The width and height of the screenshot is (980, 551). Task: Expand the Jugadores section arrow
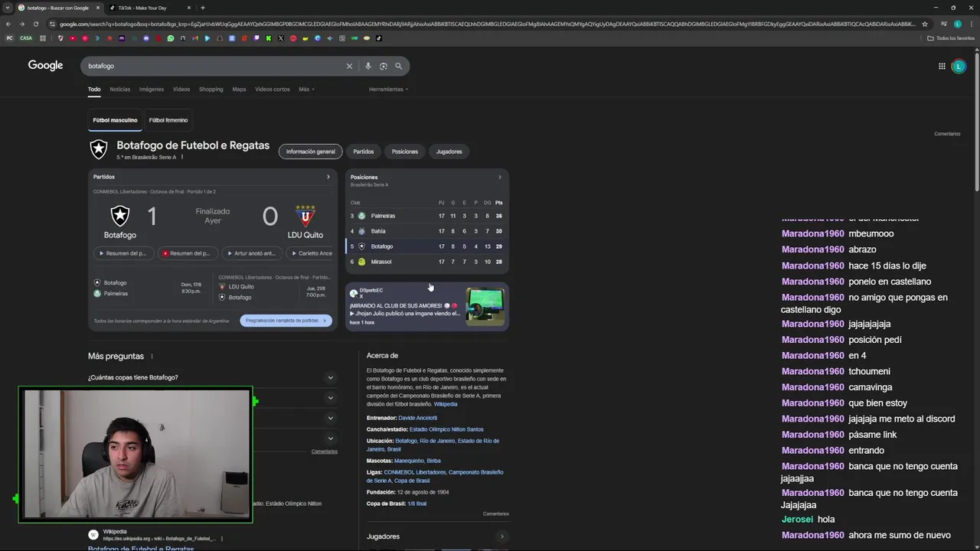501,536
